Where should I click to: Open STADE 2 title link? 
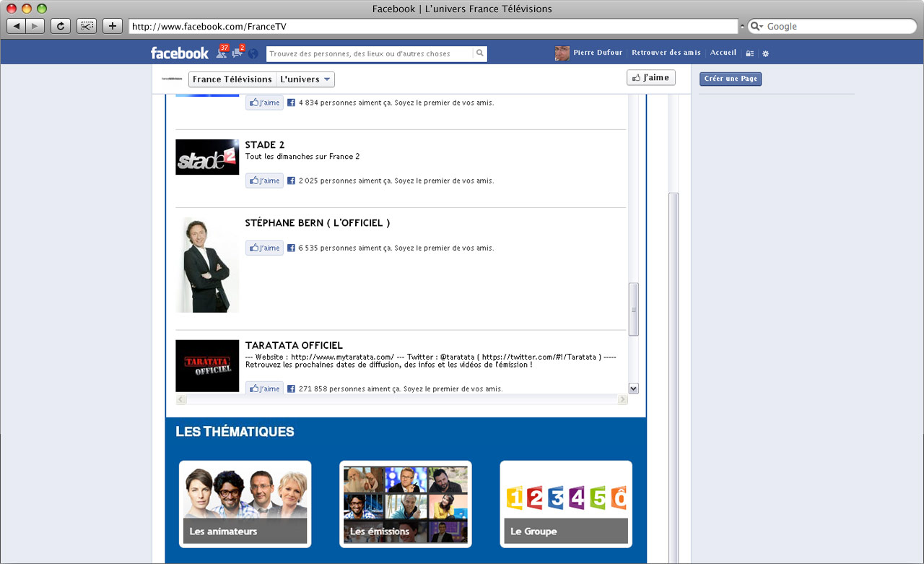(265, 145)
